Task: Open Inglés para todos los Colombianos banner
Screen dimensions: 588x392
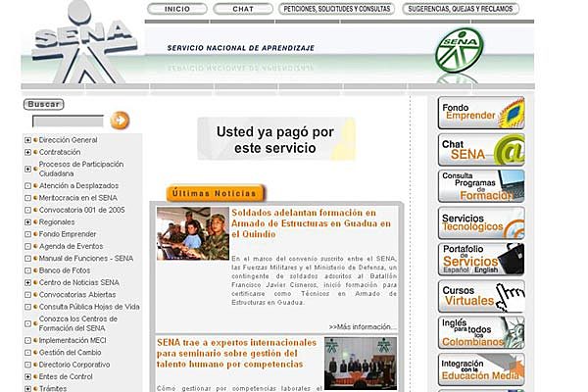Action: (x=481, y=333)
